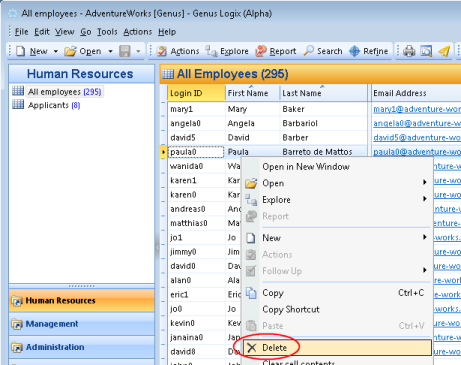Choose Copy in context menu

[337, 293]
